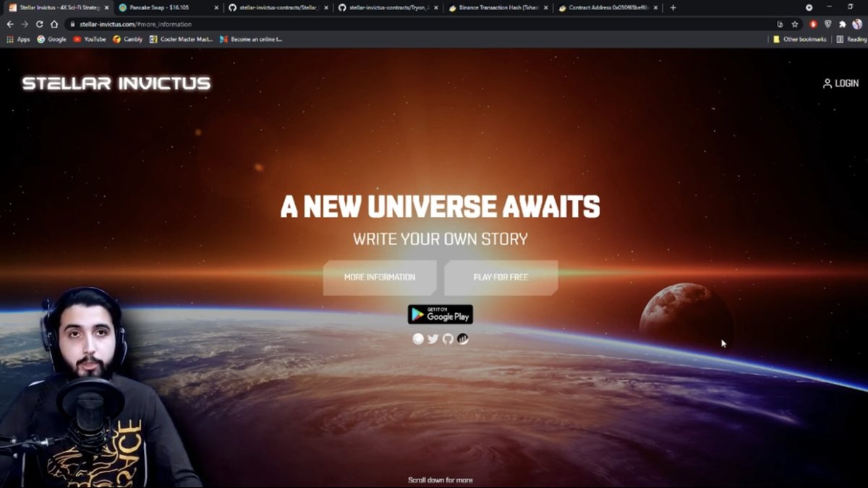Open the Apps bookmark shortcut

coord(18,39)
